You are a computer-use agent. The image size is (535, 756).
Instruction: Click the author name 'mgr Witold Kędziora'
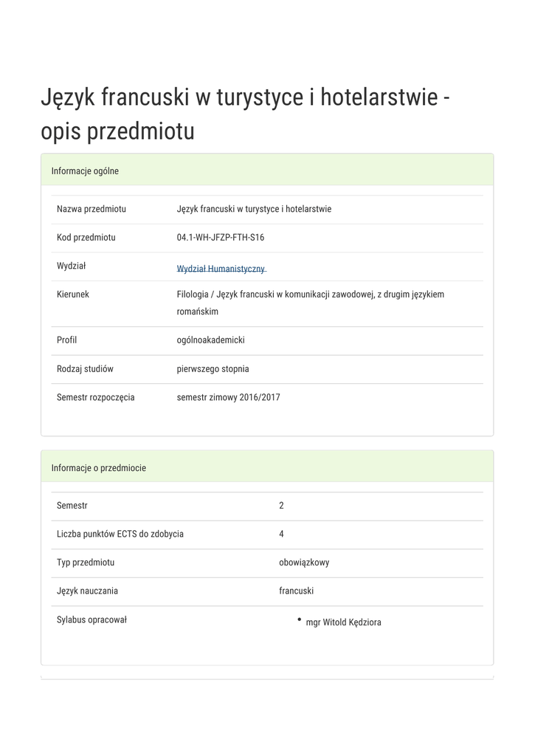point(343,622)
